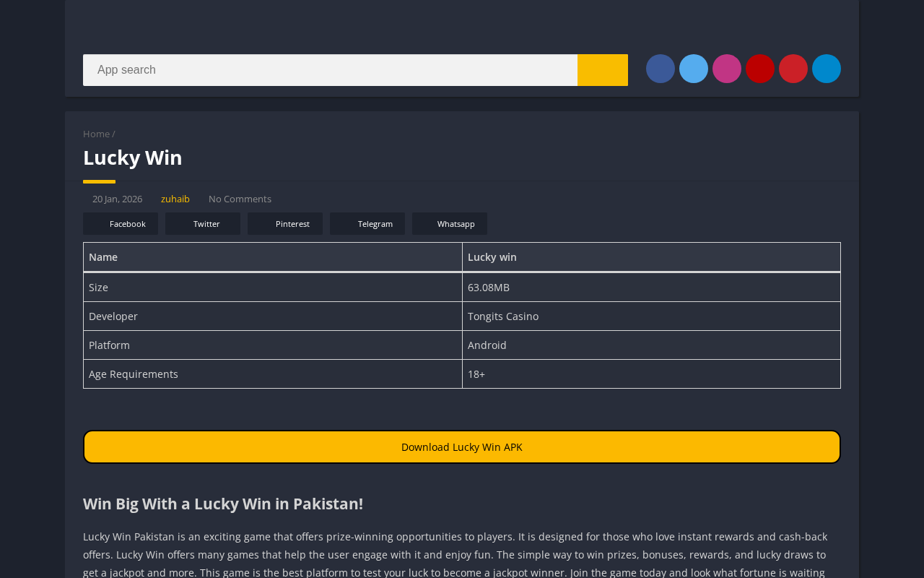Viewport: 924px width, 578px height.
Task: Share the post via Whatsapp button
Action: pos(450,223)
